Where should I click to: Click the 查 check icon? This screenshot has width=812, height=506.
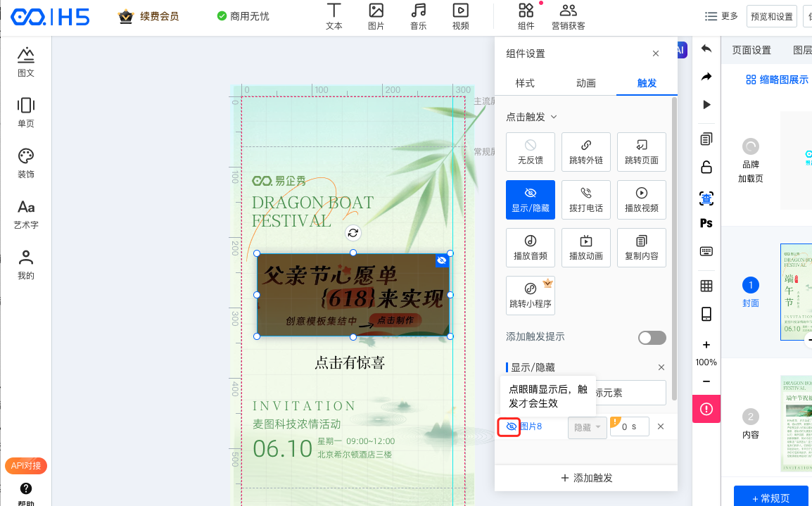pos(706,198)
